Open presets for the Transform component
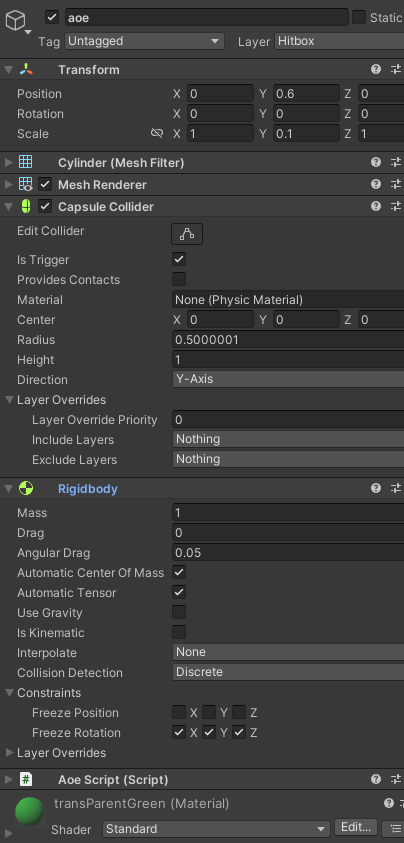404x843 pixels. pyautogui.click(x=396, y=69)
